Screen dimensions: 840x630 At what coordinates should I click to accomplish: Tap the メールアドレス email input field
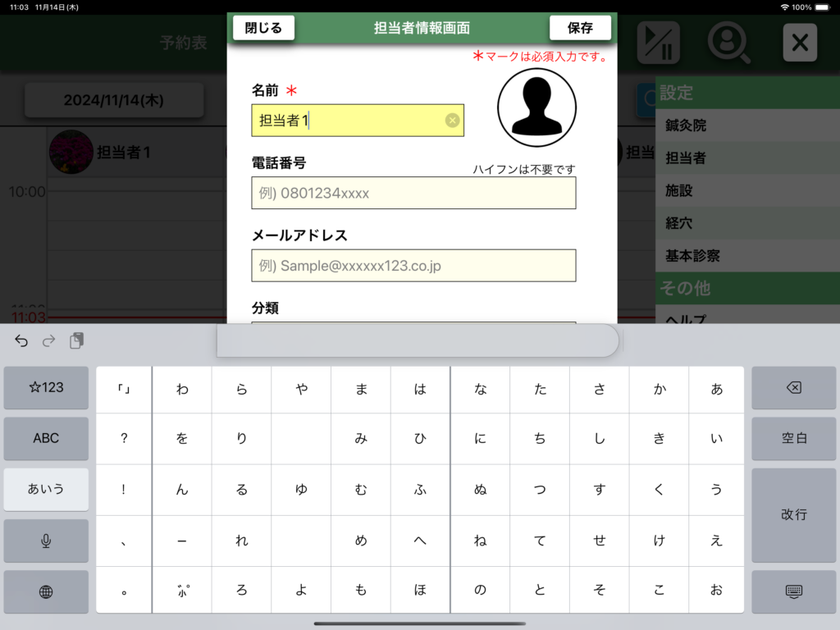coord(413,266)
